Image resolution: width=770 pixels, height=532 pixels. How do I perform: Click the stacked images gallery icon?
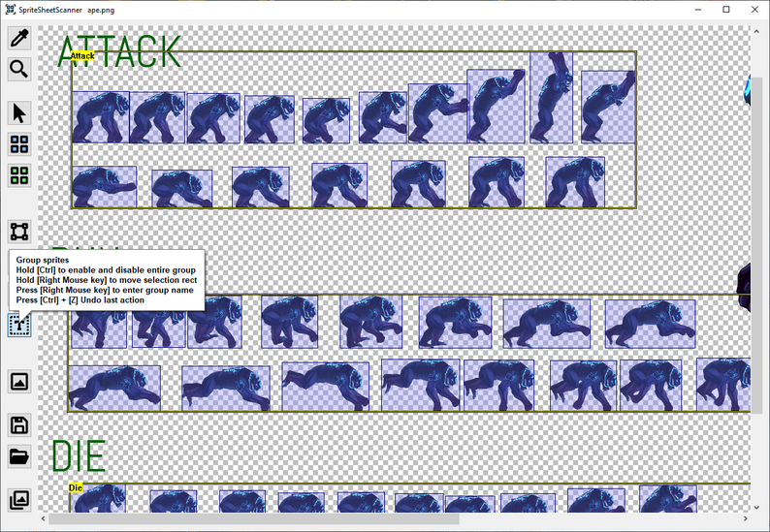click(19, 500)
